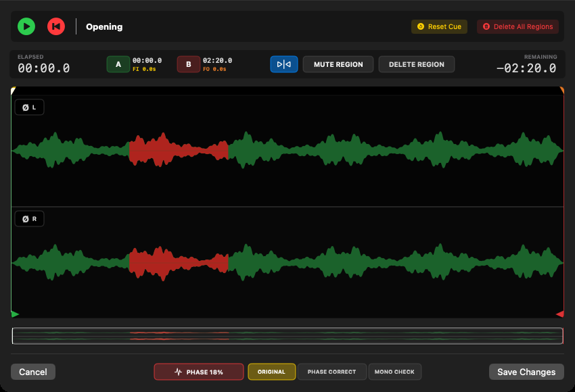
Task: Click Save Changes
Action: point(526,372)
